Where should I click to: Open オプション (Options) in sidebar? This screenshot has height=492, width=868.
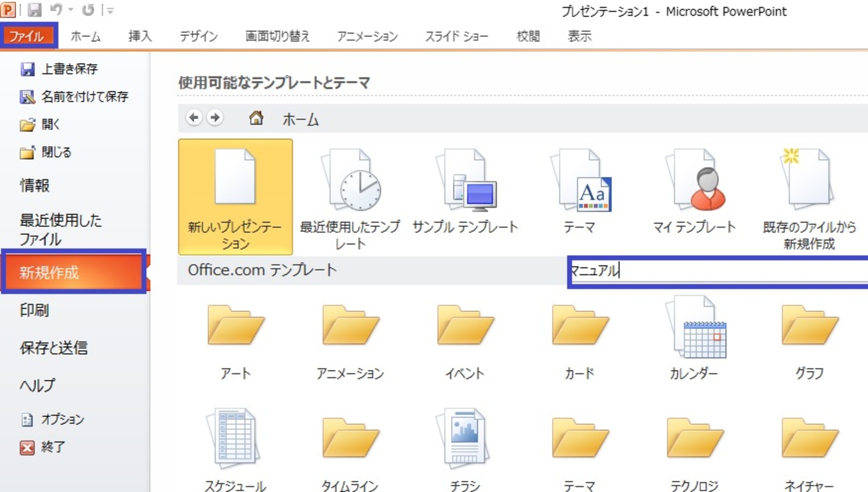pyautogui.click(x=62, y=419)
